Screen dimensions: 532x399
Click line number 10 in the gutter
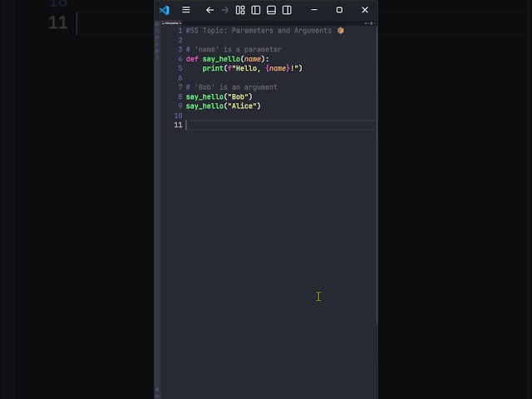tap(178, 116)
